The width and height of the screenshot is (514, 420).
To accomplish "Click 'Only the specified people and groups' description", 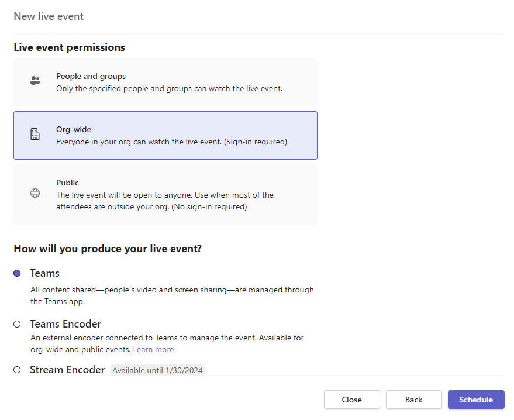I will [x=169, y=88].
